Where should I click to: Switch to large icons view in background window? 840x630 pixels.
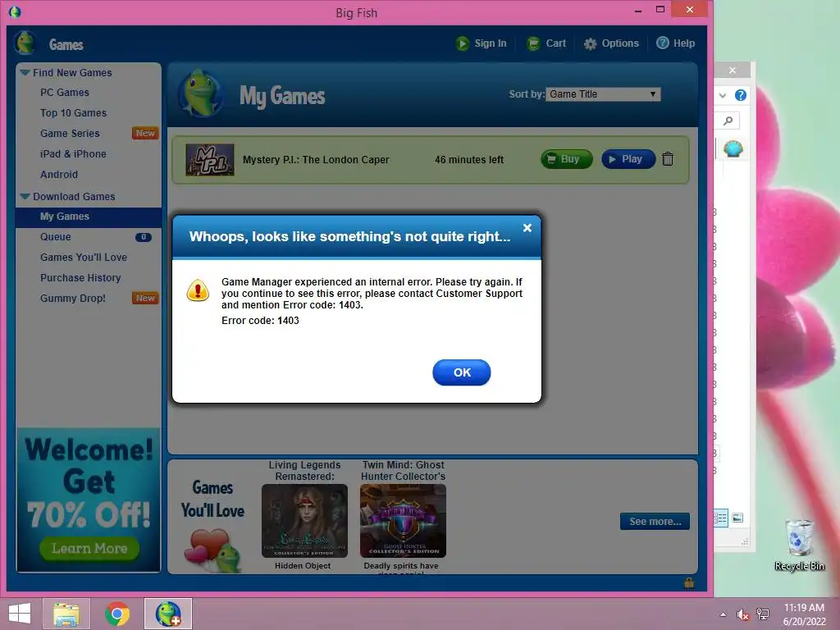click(x=737, y=518)
